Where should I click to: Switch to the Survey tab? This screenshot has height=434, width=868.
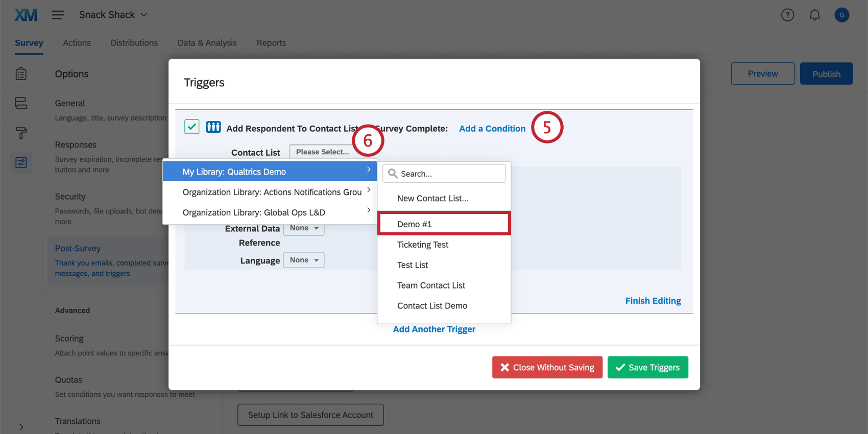point(29,43)
